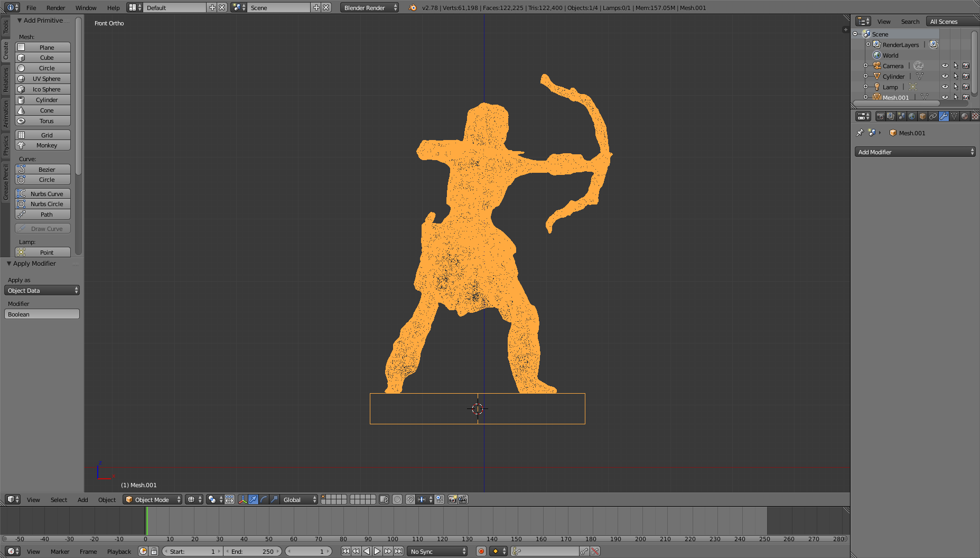Play the animation in reverse
The image size is (980, 558).
[x=367, y=551]
